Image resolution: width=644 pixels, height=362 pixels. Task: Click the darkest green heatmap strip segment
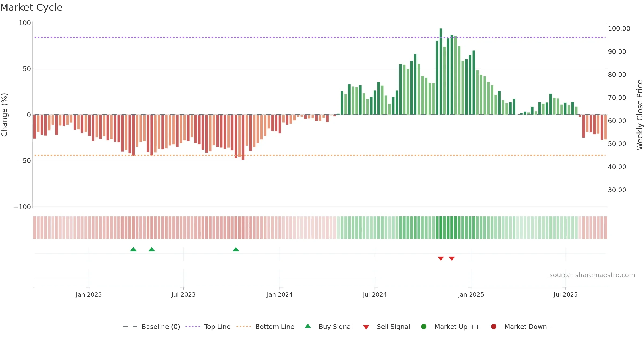[441, 228]
